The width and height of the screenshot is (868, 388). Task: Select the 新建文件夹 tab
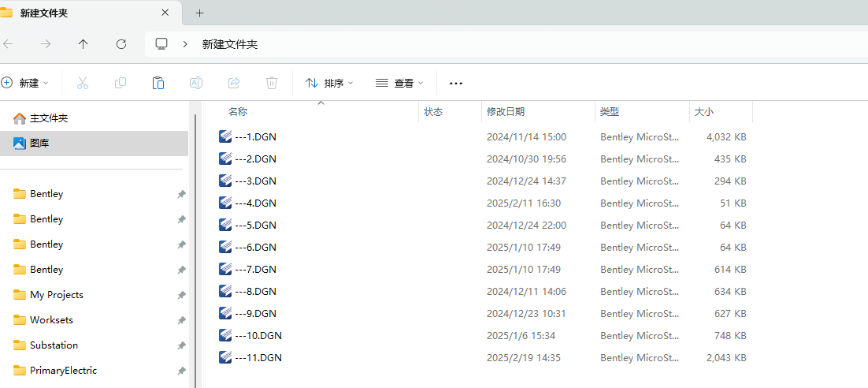pos(92,13)
